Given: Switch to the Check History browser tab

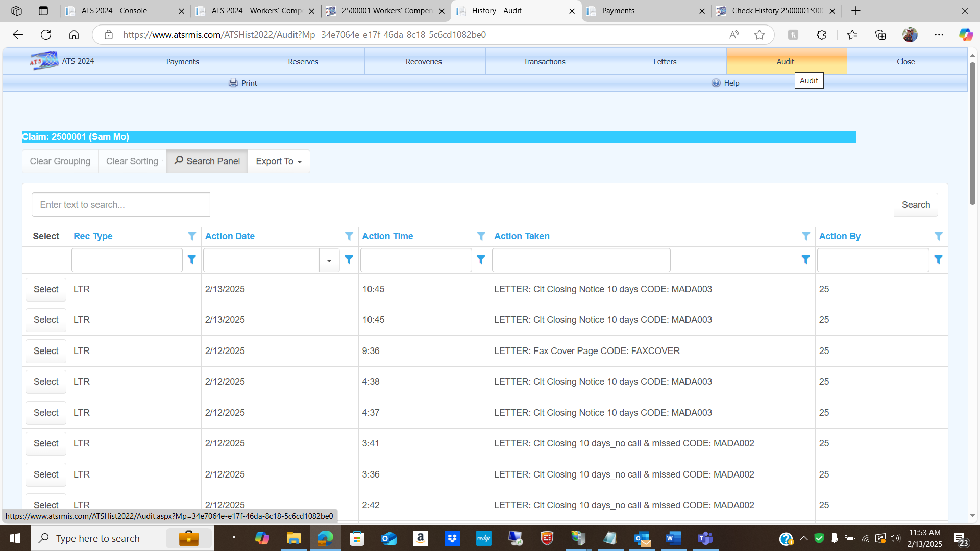Looking at the screenshot, I should [x=771, y=11].
